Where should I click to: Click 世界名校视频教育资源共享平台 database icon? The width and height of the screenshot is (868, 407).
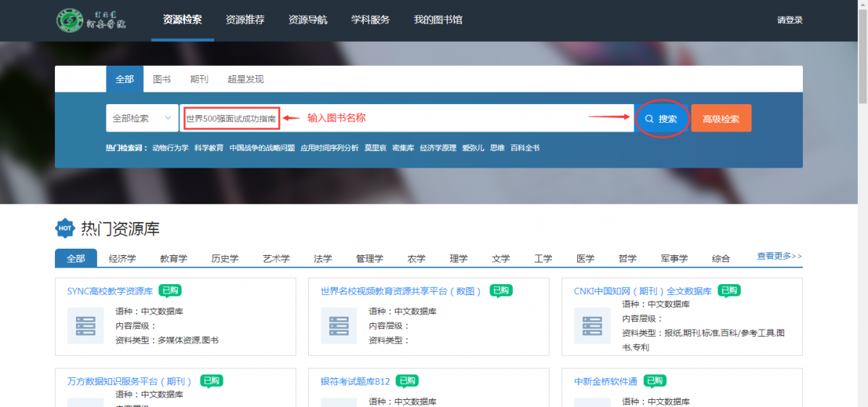(x=339, y=325)
